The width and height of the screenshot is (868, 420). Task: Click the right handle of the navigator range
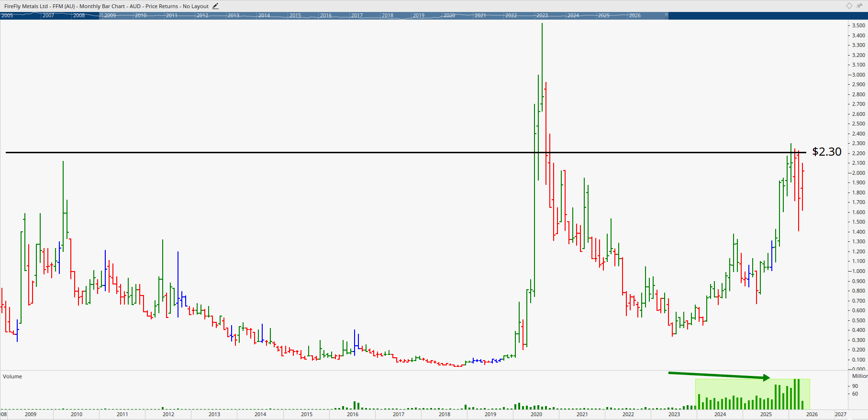pyautogui.click(x=666, y=15)
